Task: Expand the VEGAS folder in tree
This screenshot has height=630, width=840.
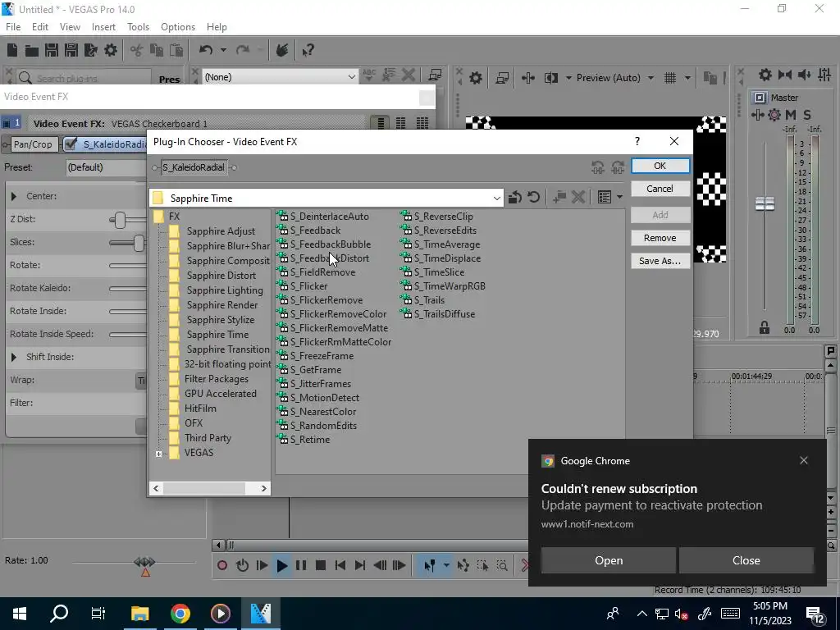Action: [x=158, y=454]
